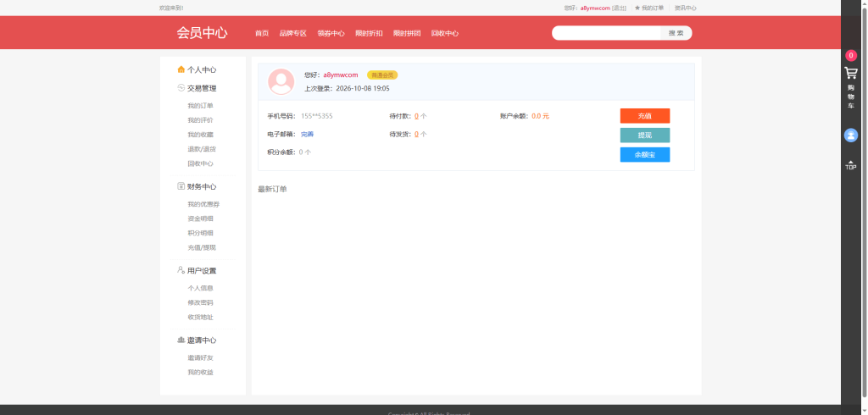The height and width of the screenshot is (415, 868).
Task: Open 回收中心 in the top navigation
Action: click(444, 33)
